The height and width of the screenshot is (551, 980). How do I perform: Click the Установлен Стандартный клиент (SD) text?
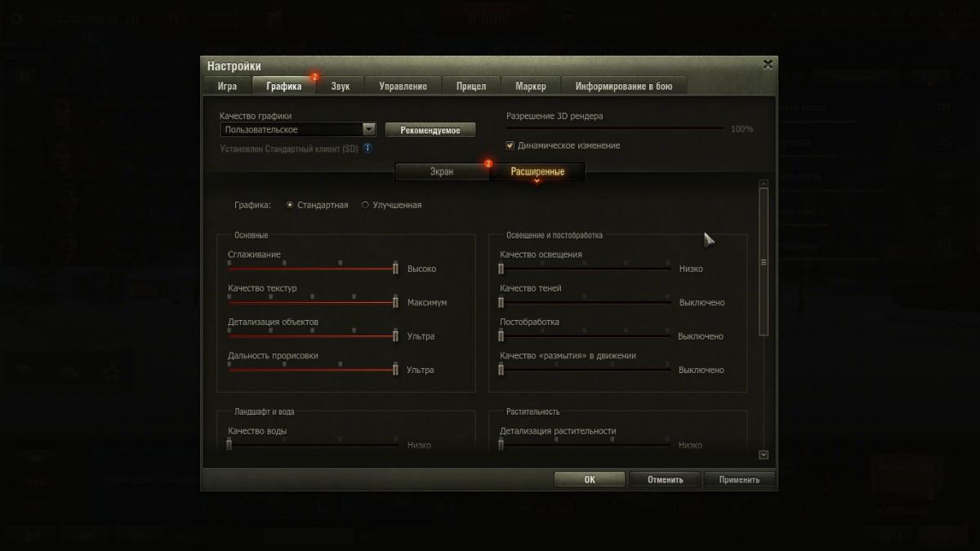[x=289, y=149]
